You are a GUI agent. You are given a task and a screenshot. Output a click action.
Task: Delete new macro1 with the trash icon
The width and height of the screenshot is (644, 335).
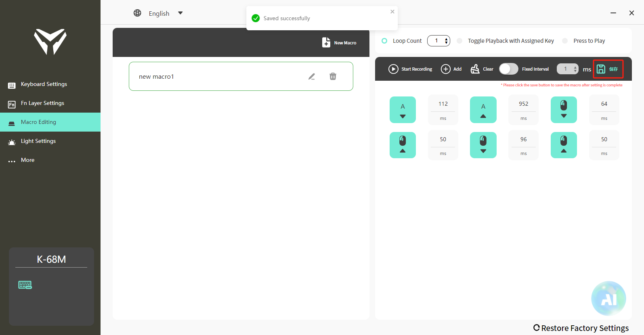point(333,76)
